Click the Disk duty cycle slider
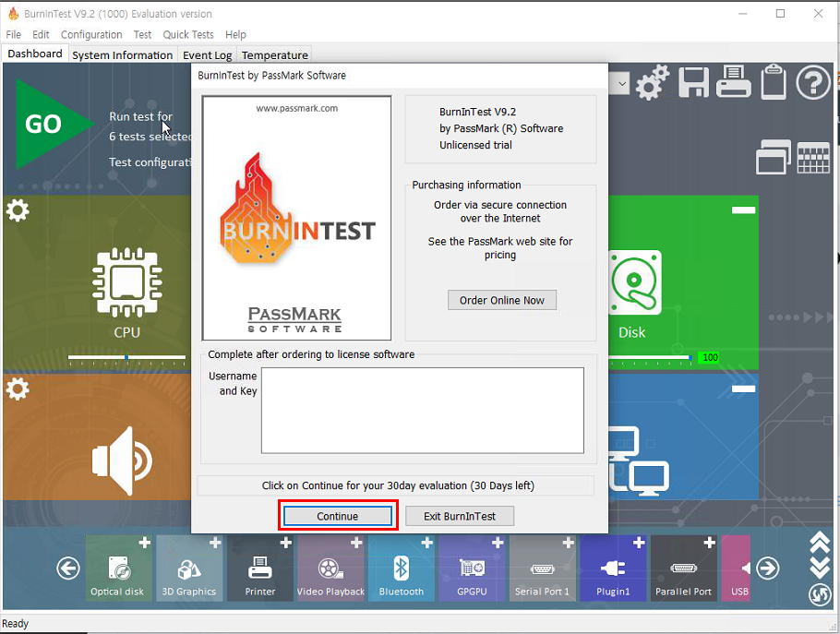 (x=649, y=357)
